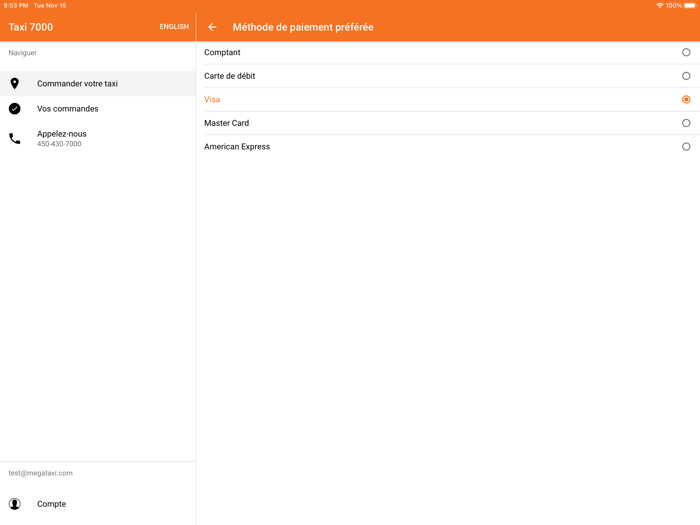The width and height of the screenshot is (700, 525).
Task: Check the Wi-Fi status icon
Action: click(x=659, y=5)
